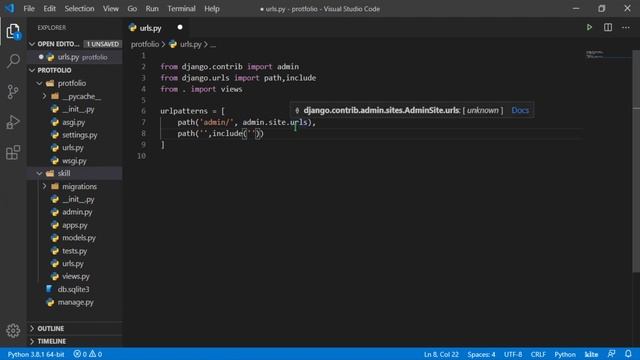
Task: Change encoding via UTF-8 status item
Action: point(513,354)
